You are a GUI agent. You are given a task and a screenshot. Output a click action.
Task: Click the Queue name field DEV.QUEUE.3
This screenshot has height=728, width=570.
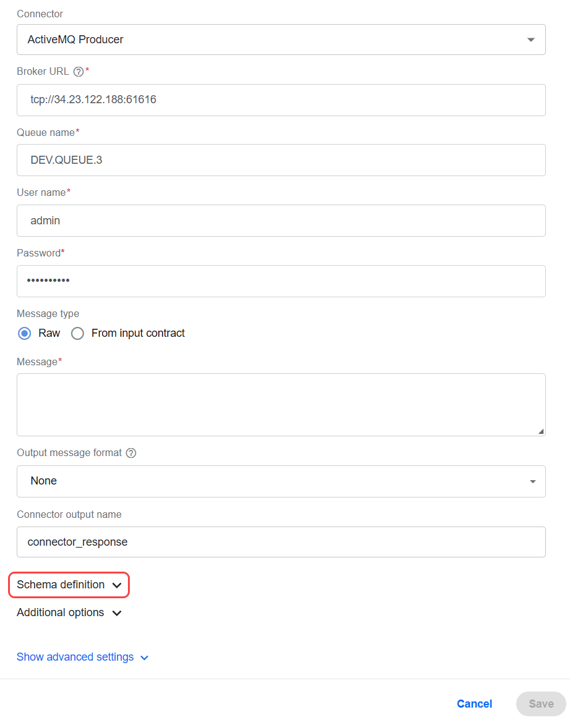tap(281, 160)
